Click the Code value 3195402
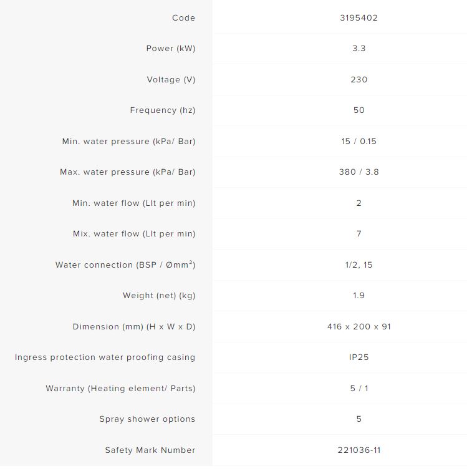 (x=359, y=18)
